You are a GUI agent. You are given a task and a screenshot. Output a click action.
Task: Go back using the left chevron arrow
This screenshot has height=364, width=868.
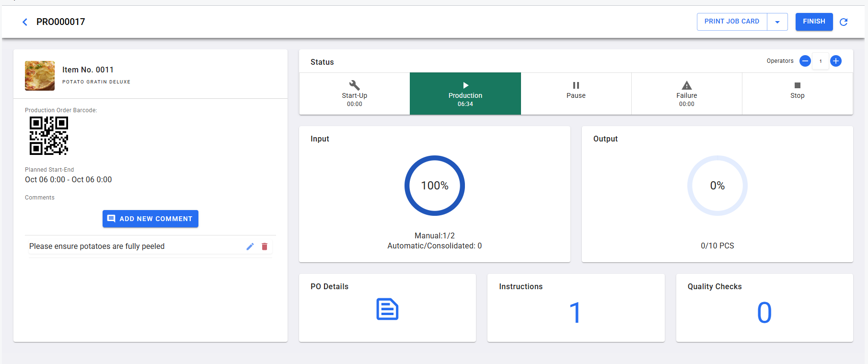25,22
